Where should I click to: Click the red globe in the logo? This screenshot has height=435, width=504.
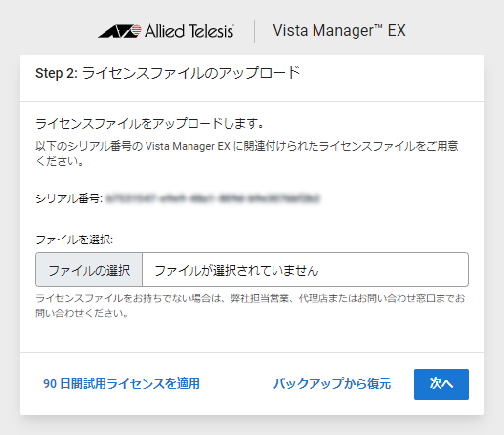coord(136,30)
